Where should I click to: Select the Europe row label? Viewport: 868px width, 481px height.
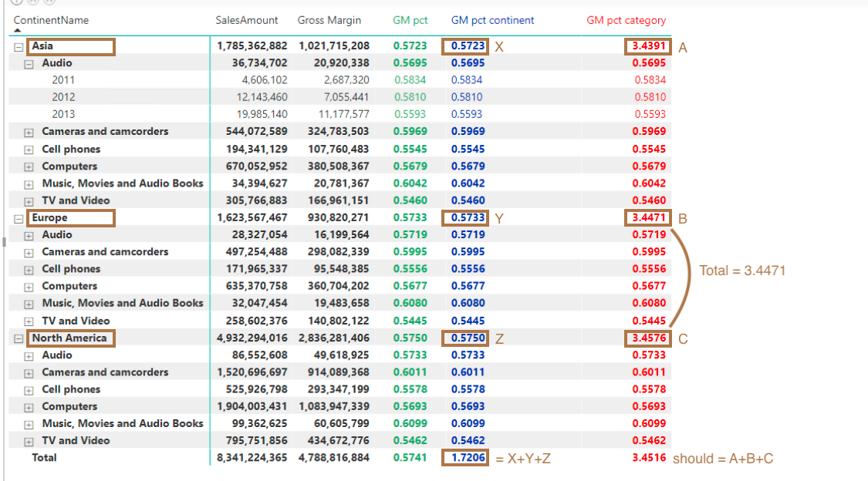coord(49,218)
